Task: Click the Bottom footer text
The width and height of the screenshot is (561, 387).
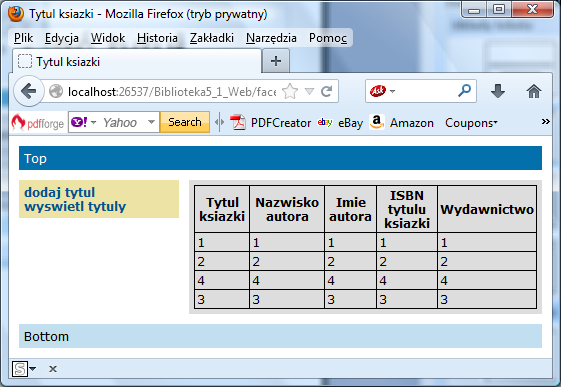Action: click(46, 336)
